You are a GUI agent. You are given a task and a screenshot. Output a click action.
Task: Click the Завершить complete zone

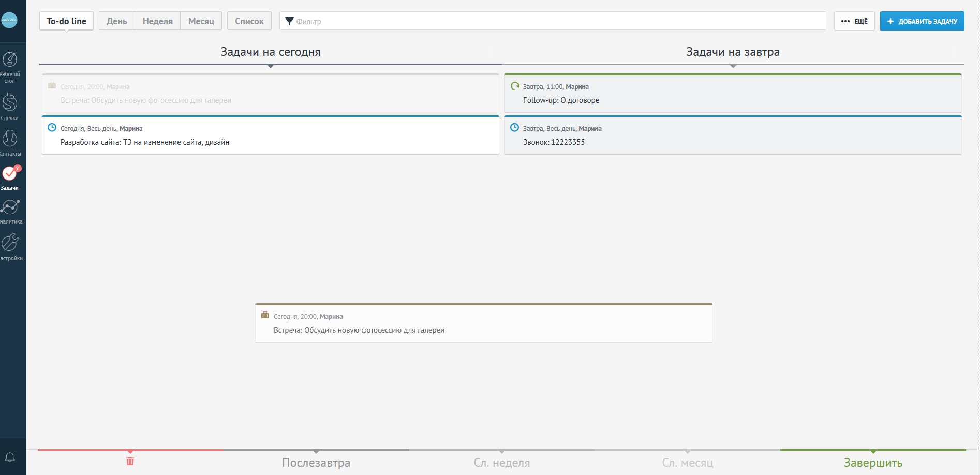click(873, 462)
